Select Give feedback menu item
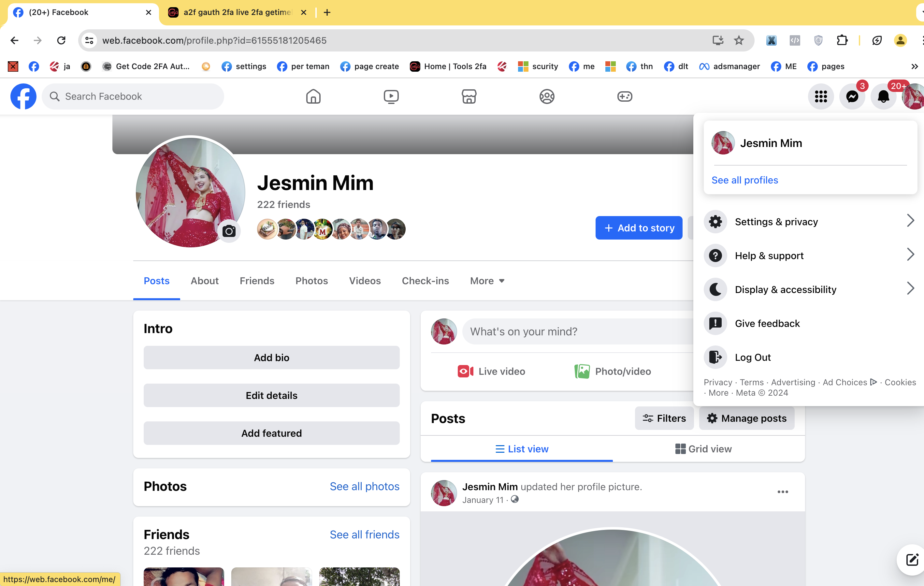This screenshot has height=586, width=924. (810, 323)
